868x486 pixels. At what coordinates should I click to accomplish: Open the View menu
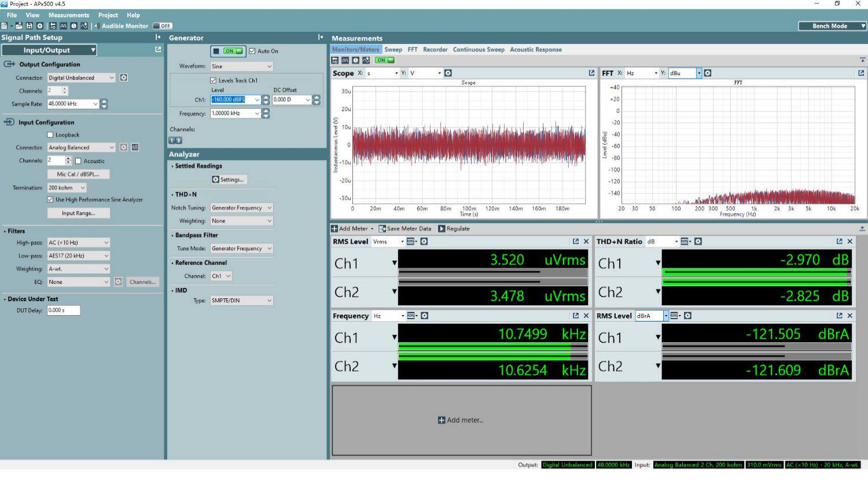[32, 15]
